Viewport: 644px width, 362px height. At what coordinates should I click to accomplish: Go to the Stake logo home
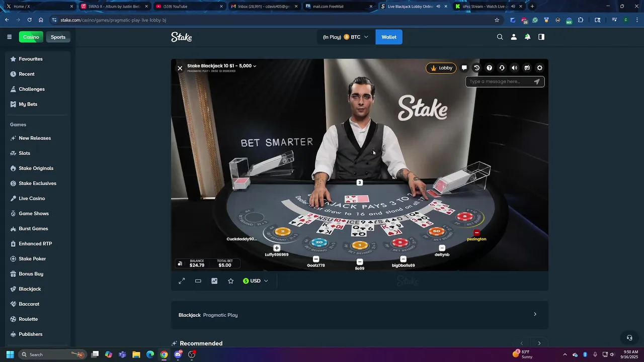click(181, 37)
